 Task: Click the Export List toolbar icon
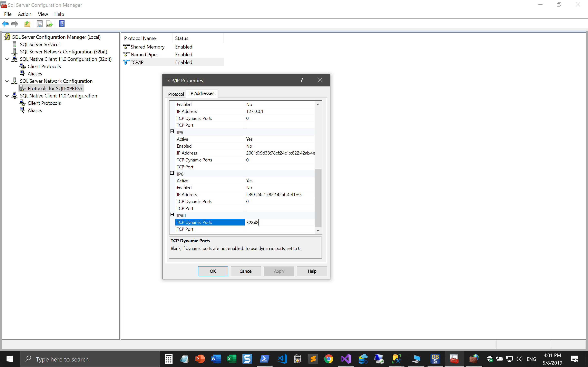tap(49, 23)
